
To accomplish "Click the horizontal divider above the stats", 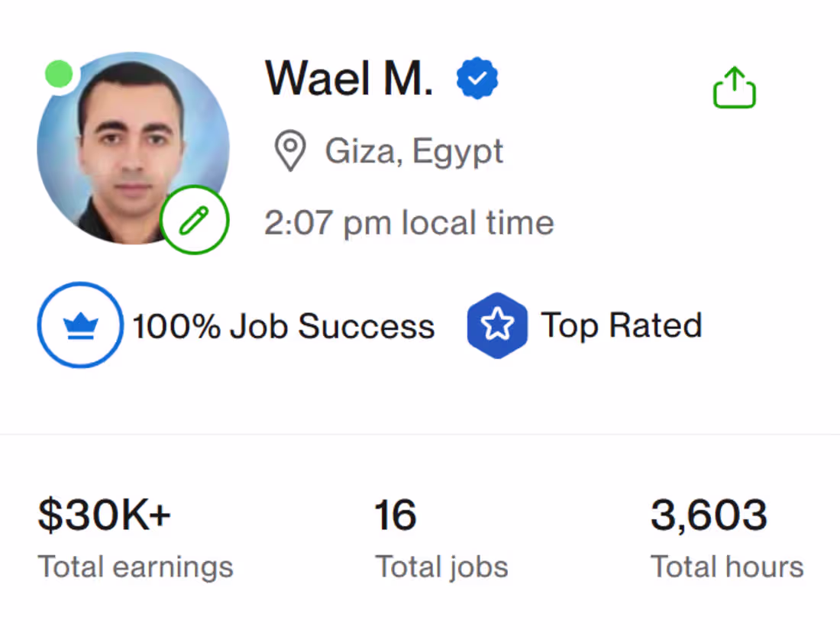I will [420, 435].
